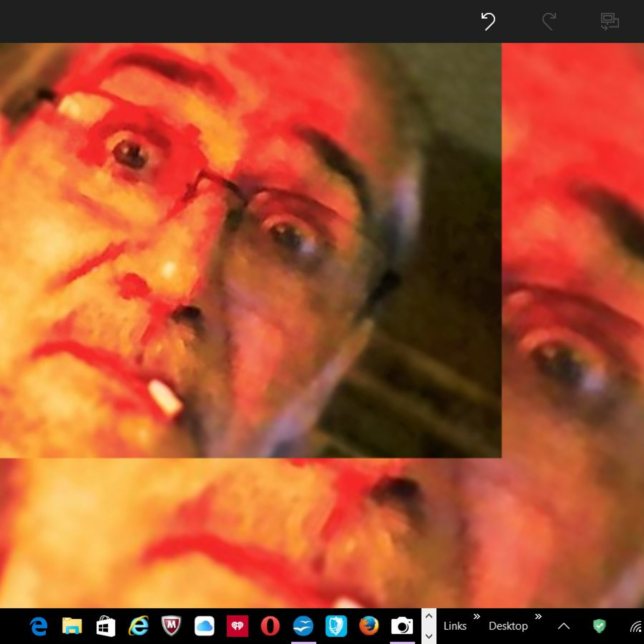Click green security shield tray icon
The image size is (644, 644).
point(599,626)
